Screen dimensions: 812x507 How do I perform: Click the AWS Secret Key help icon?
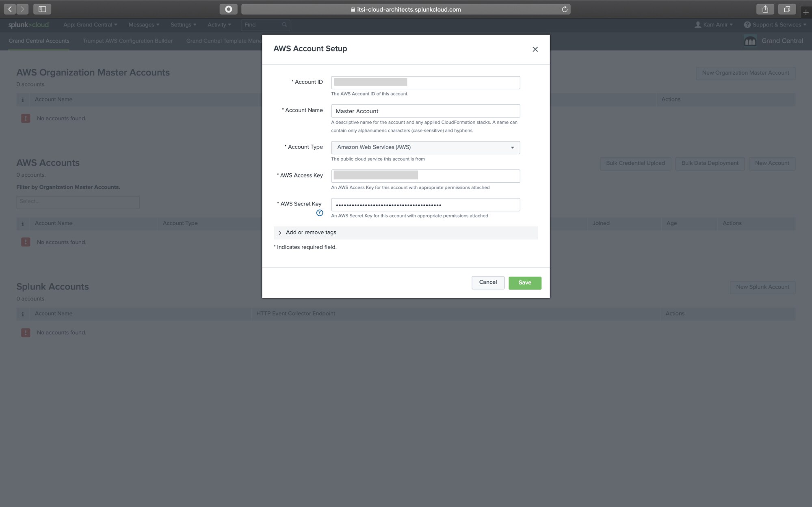[x=320, y=213]
